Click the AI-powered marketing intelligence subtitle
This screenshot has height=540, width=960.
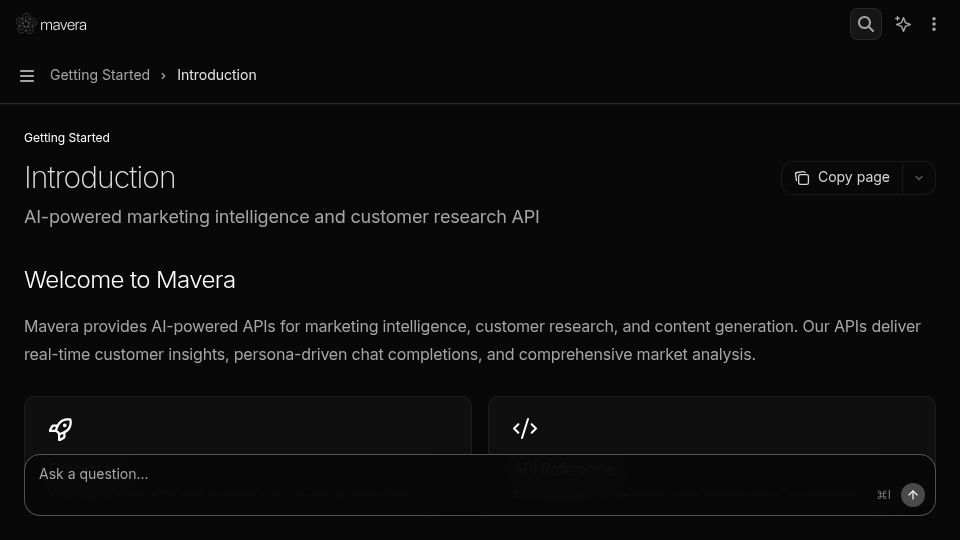pos(282,217)
